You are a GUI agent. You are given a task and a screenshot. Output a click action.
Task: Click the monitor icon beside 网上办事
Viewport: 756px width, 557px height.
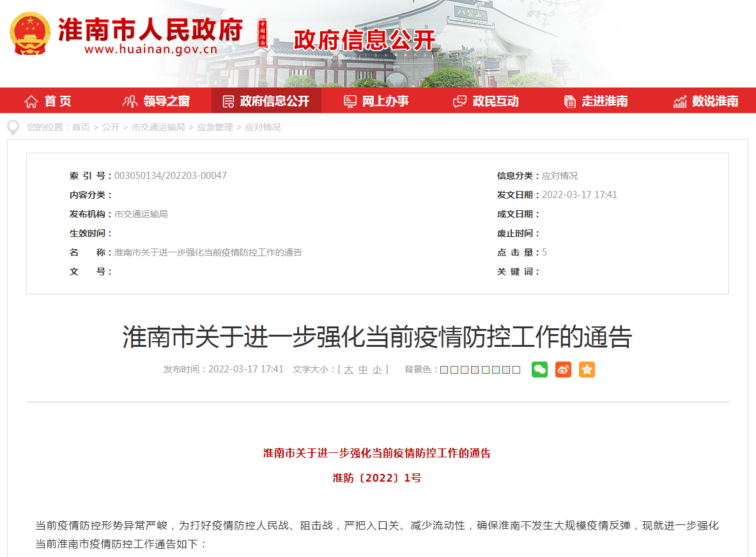349,100
